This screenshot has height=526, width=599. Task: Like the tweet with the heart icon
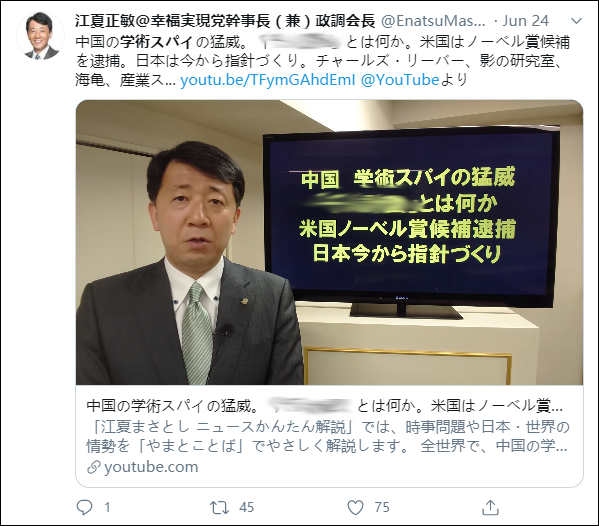355,507
